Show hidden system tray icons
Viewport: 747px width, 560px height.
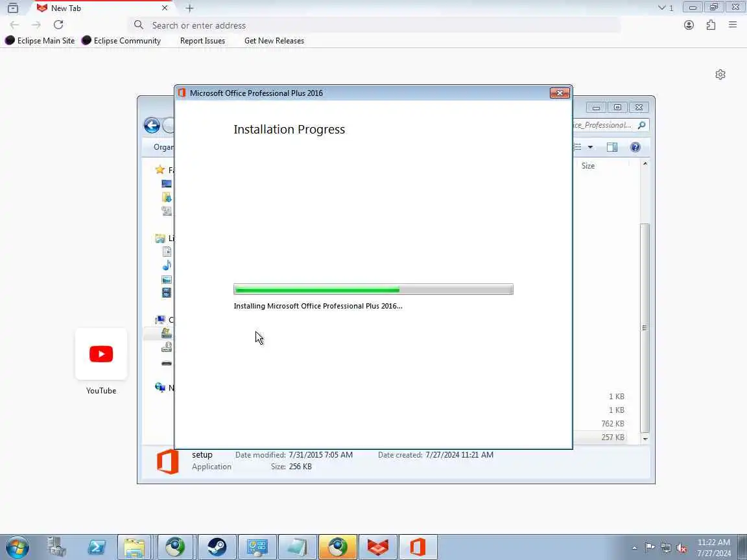635,548
